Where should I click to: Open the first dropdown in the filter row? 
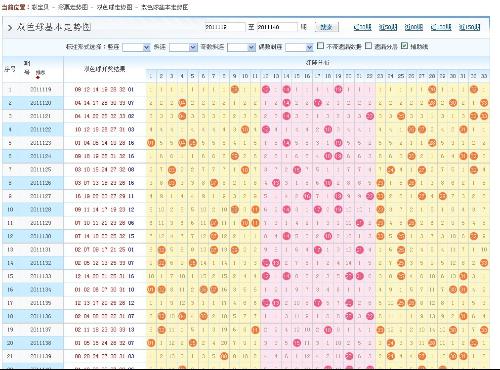(x=136, y=47)
